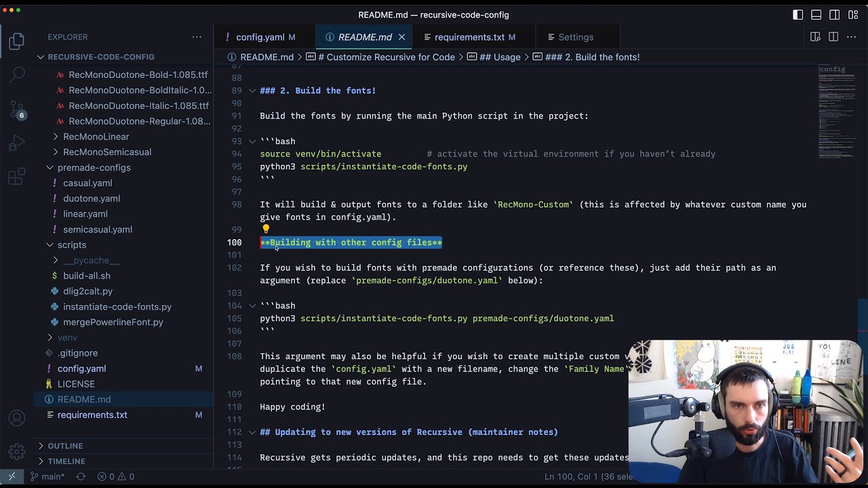Expand the __pycache__ folder

pyautogui.click(x=91, y=260)
